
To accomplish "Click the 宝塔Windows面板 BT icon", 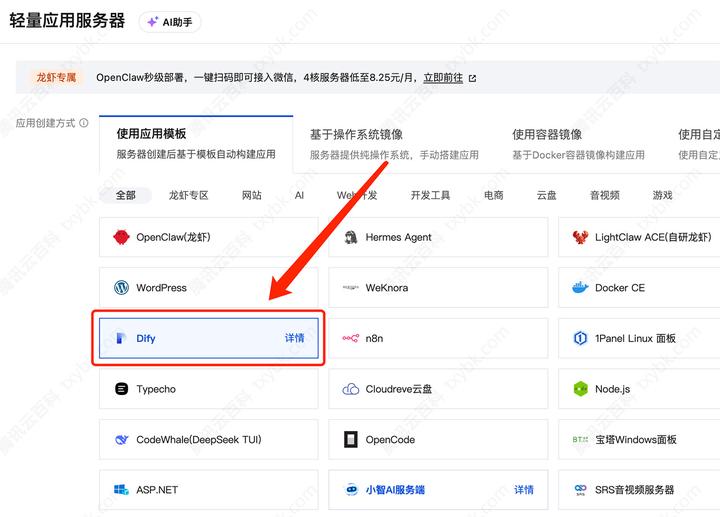I will (x=580, y=439).
